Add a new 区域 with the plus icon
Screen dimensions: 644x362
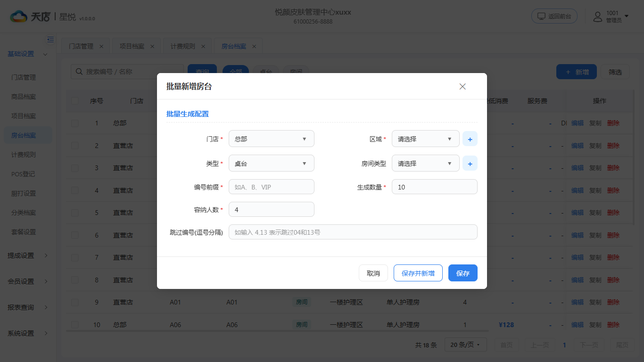pyautogui.click(x=470, y=139)
